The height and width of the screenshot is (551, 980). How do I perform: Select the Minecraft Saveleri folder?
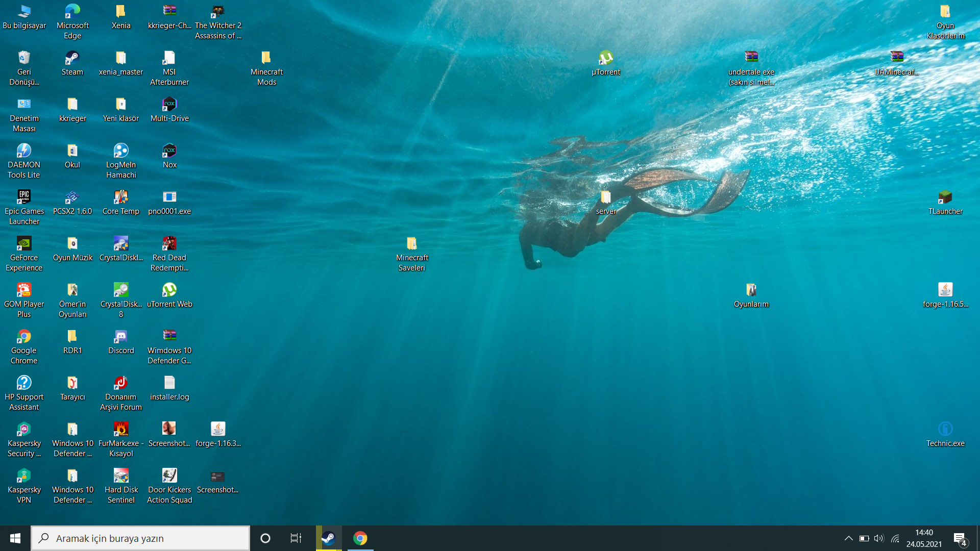click(412, 254)
